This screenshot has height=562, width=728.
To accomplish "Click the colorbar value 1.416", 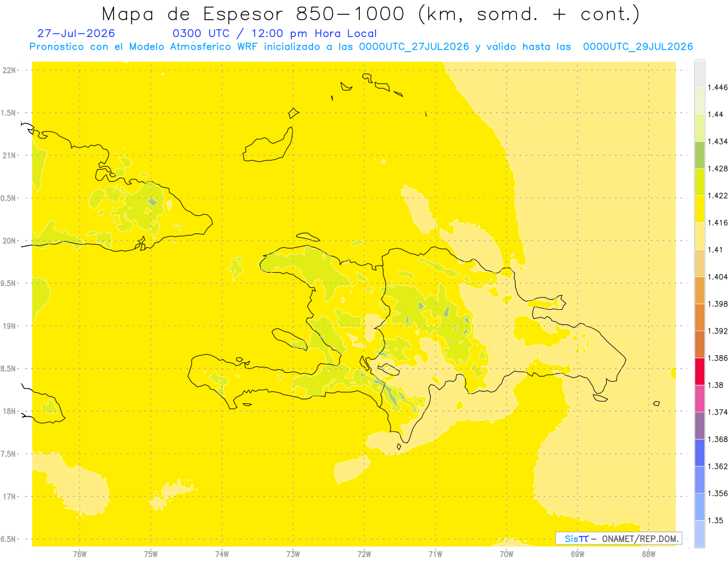I will 718,222.
